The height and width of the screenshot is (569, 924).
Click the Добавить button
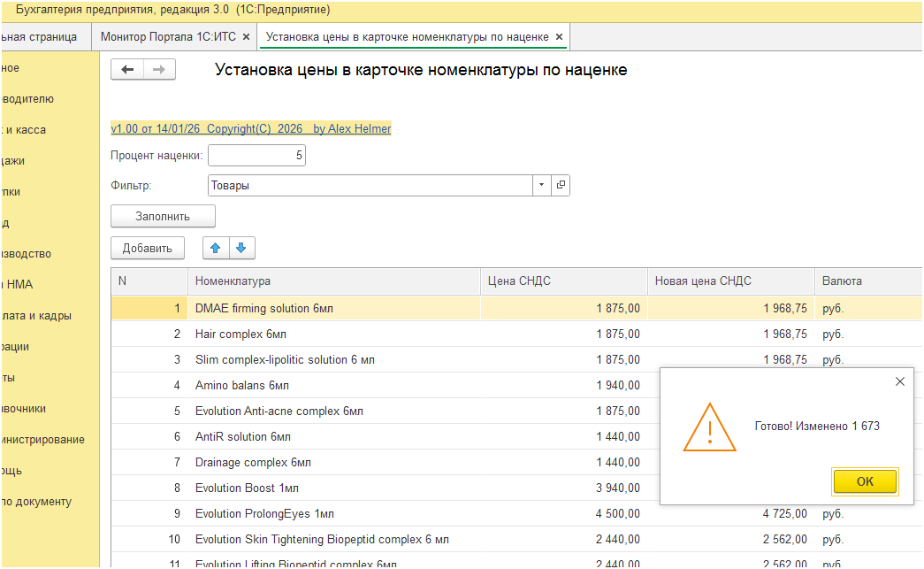pos(148,249)
